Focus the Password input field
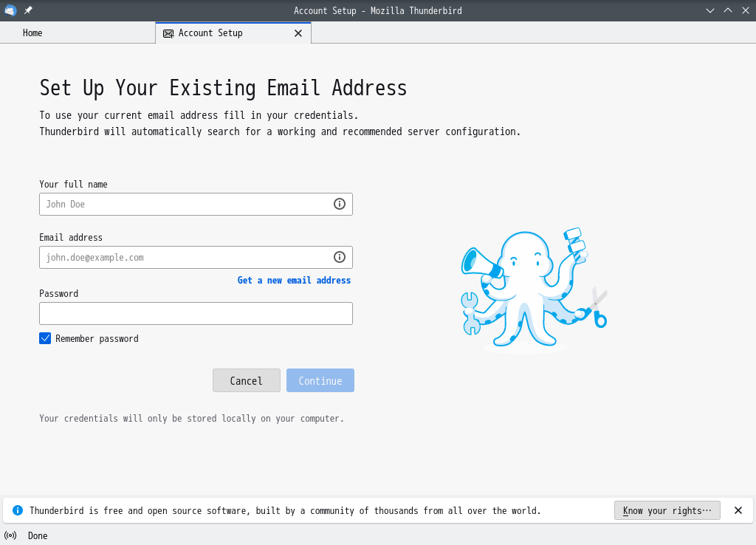The width and height of the screenshot is (756, 545). point(196,314)
